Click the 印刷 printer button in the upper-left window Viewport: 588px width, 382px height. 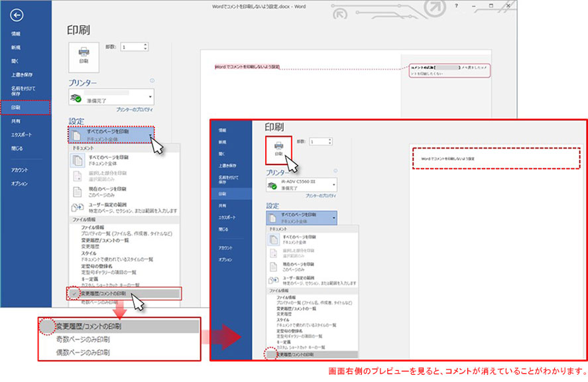(x=84, y=54)
